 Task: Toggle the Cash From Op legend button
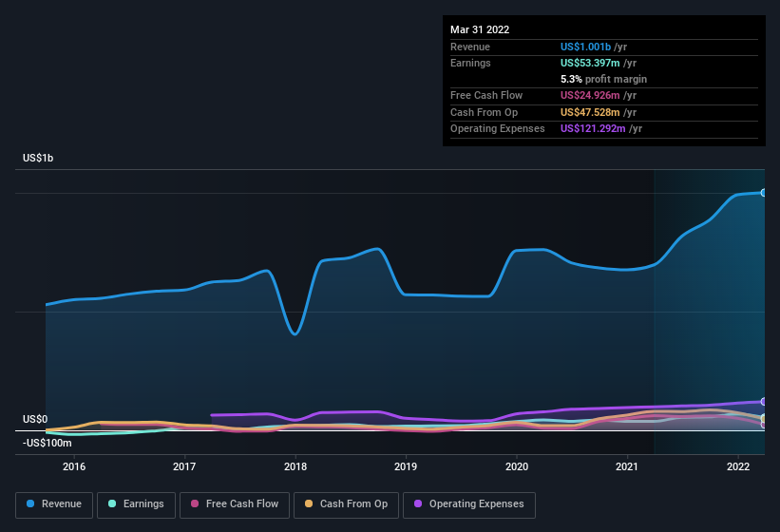point(346,504)
